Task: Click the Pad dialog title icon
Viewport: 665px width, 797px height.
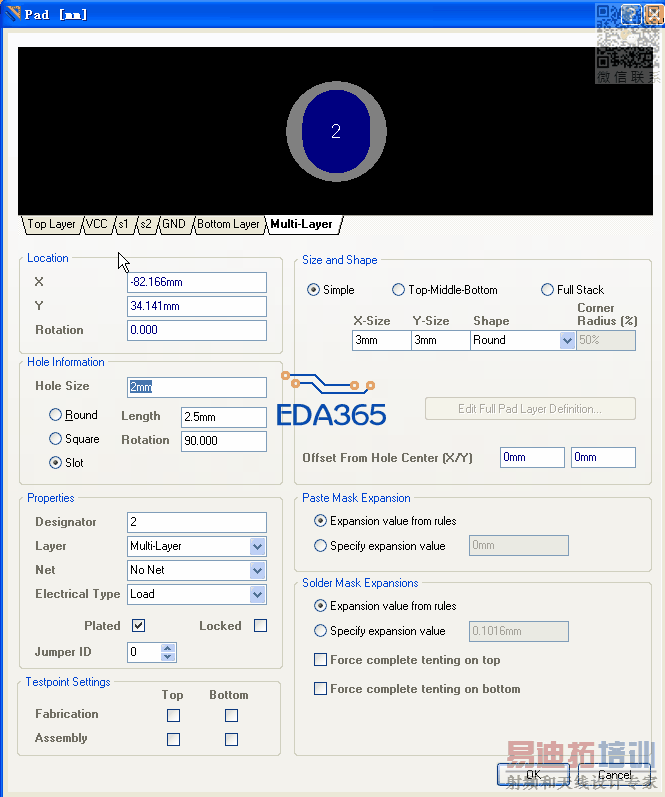Action: [13, 14]
